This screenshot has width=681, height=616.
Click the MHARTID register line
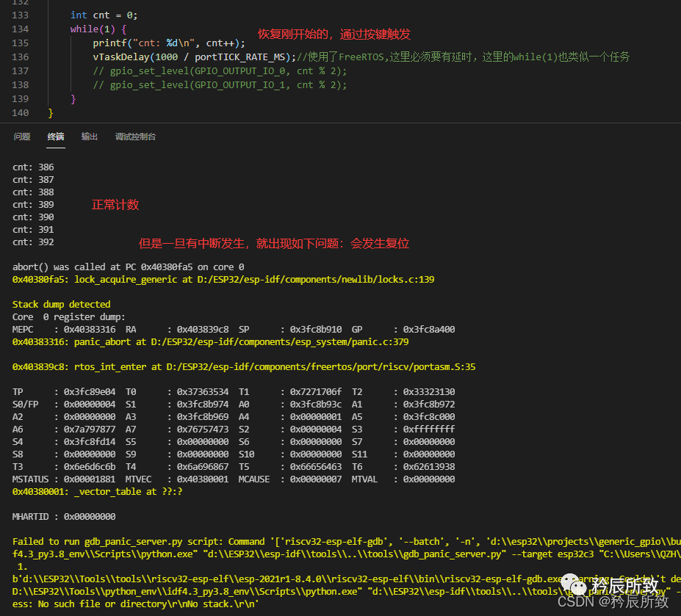pyautogui.click(x=64, y=517)
